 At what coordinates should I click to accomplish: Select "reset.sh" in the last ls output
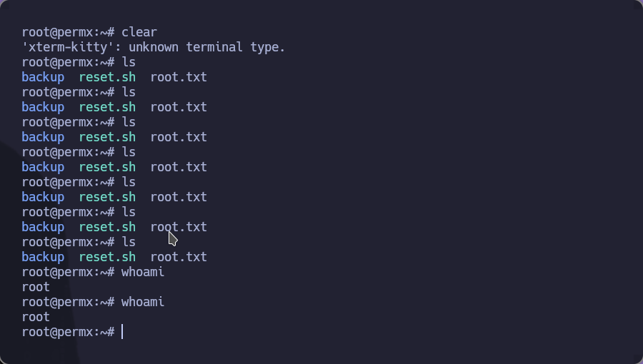[x=107, y=257]
